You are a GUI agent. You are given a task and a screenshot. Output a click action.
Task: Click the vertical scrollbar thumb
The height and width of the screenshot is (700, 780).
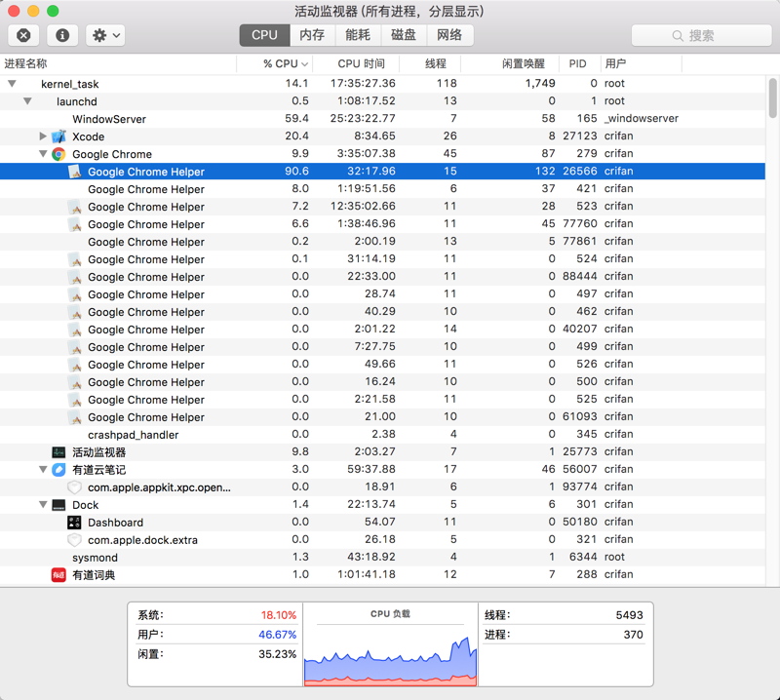coord(772,97)
